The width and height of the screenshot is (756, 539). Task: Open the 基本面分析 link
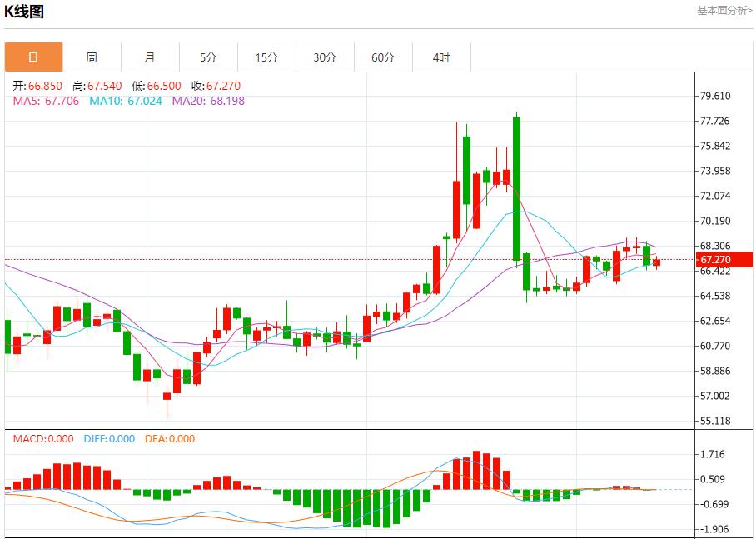point(724,10)
